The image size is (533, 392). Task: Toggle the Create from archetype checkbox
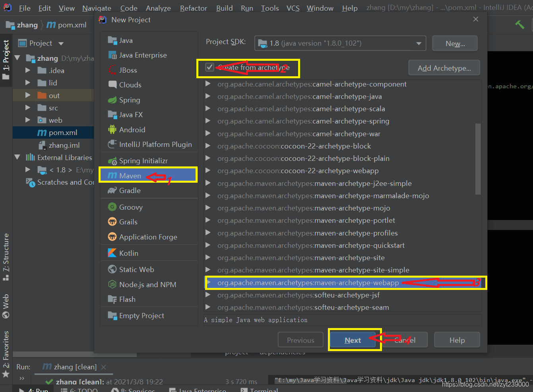209,68
